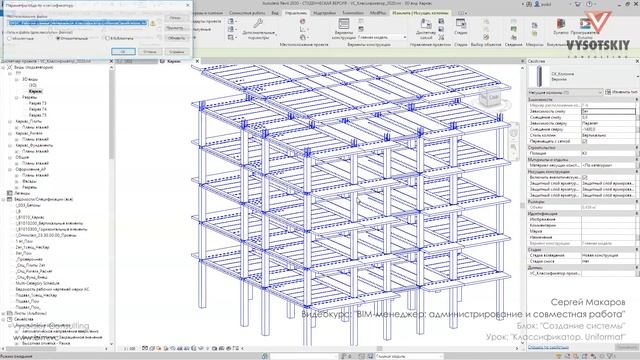The width and height of the screenshot is (640, 360).
Task: Open the Изменить | Несущие колонны tab
Action: [x=420, y=13]
